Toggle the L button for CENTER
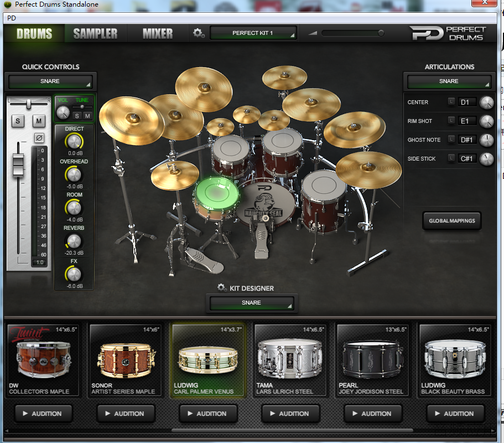Screen dimensions: 504x443 click(451, 102)
